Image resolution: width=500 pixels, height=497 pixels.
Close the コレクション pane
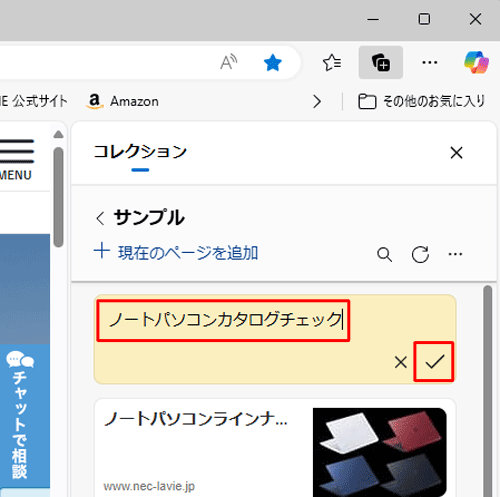tap(456, 153)
